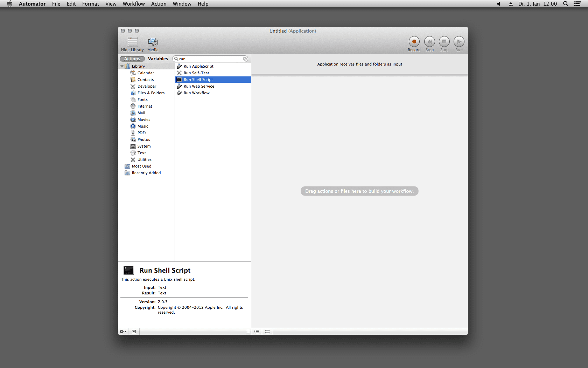Click the date and time display

click(537, 4)
